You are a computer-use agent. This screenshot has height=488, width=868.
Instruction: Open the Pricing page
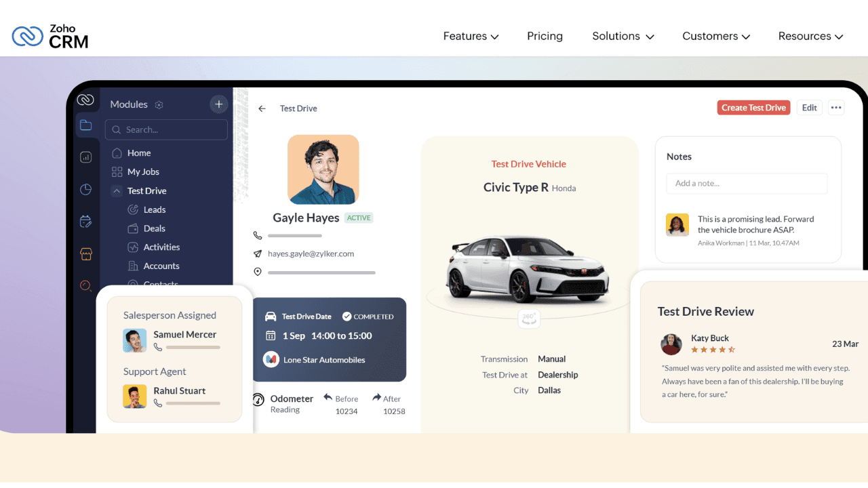[x=545, y=36]
